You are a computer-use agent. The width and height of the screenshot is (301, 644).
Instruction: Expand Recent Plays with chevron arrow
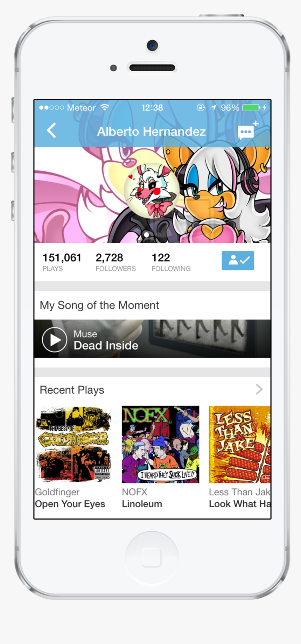pyautogui.click(x=259, y=389)
